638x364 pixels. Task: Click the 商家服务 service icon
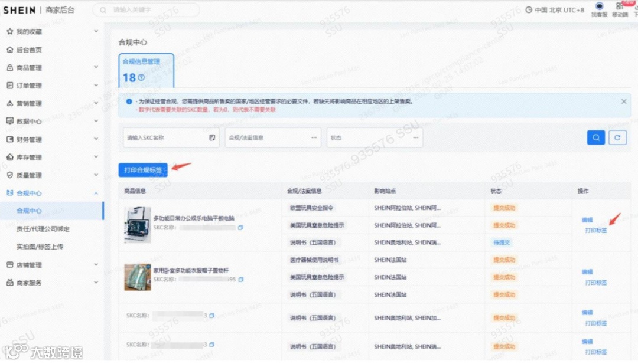click(x=10, y=283)
